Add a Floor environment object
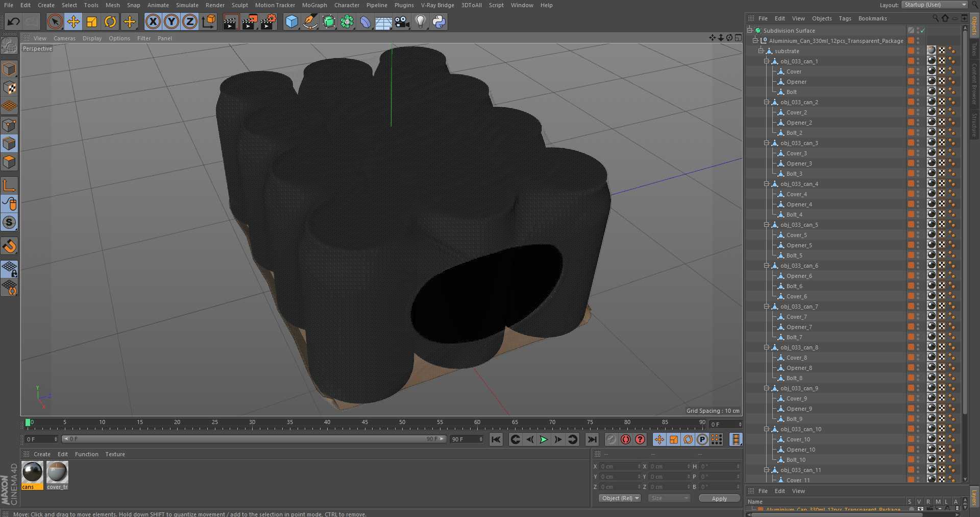 (x=383, y=21)
